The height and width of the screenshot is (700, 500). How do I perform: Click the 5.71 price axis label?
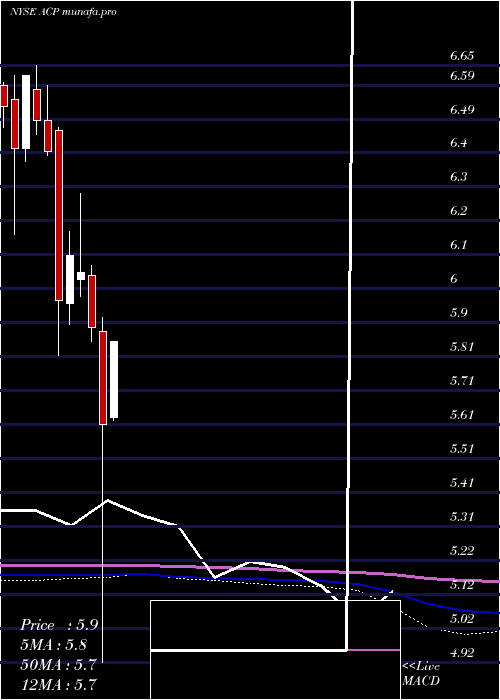tap(462, 381)
